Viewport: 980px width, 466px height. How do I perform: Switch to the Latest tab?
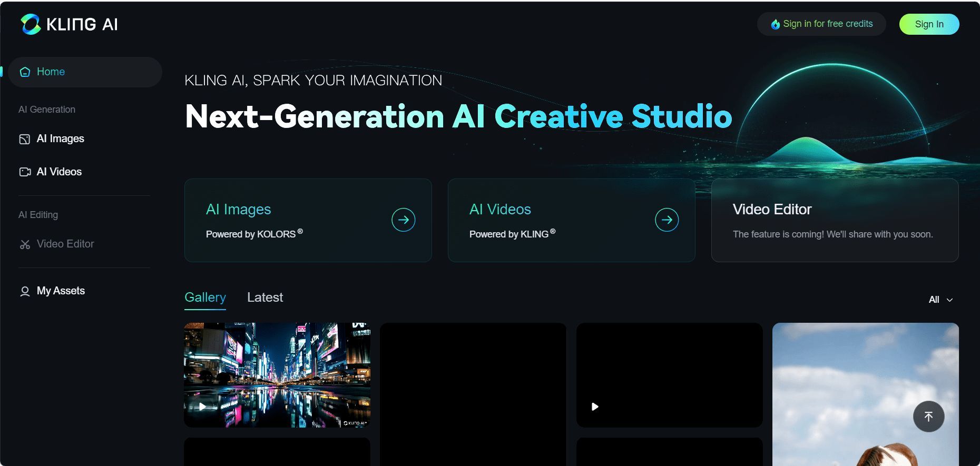coord(265,298)
